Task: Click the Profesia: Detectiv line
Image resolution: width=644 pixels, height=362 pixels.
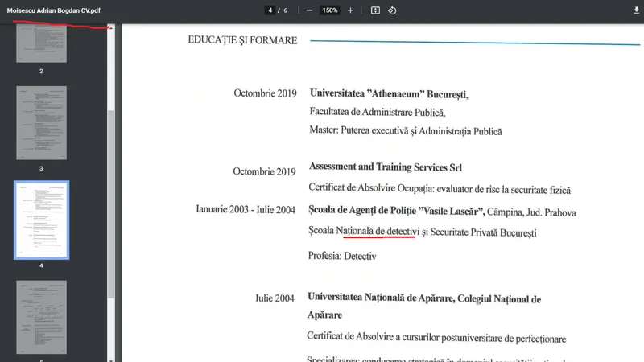Action: tap(342, 257)
